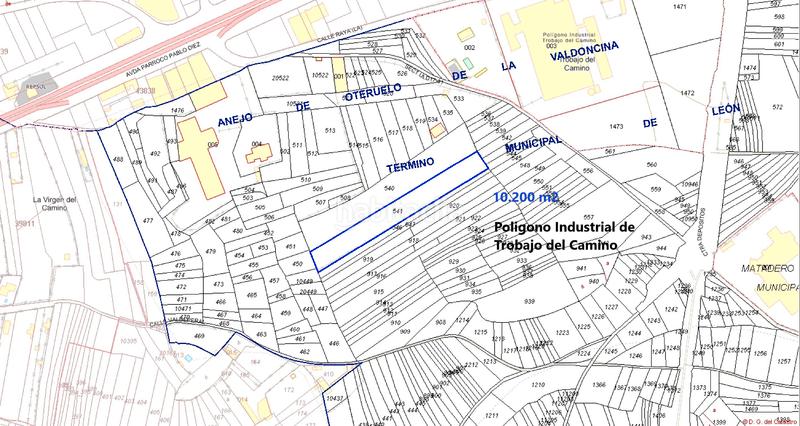Select parcel 1472

(687, 92)
